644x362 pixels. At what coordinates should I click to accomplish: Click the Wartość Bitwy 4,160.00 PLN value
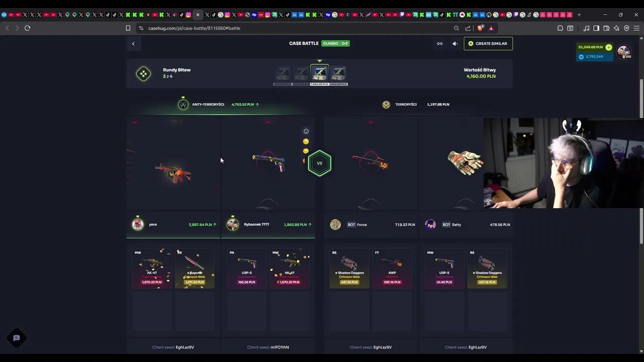[x=480, y=76]
